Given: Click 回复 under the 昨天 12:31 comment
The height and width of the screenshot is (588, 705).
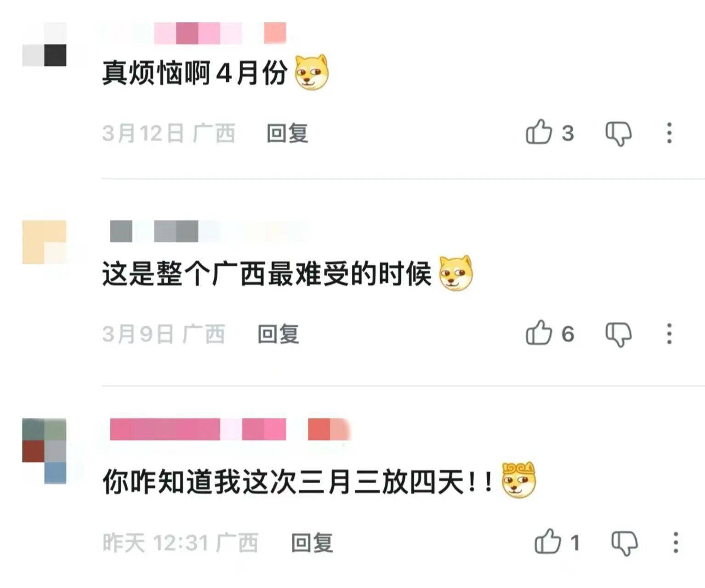Looking at the screenshot, I should point(312,543).
